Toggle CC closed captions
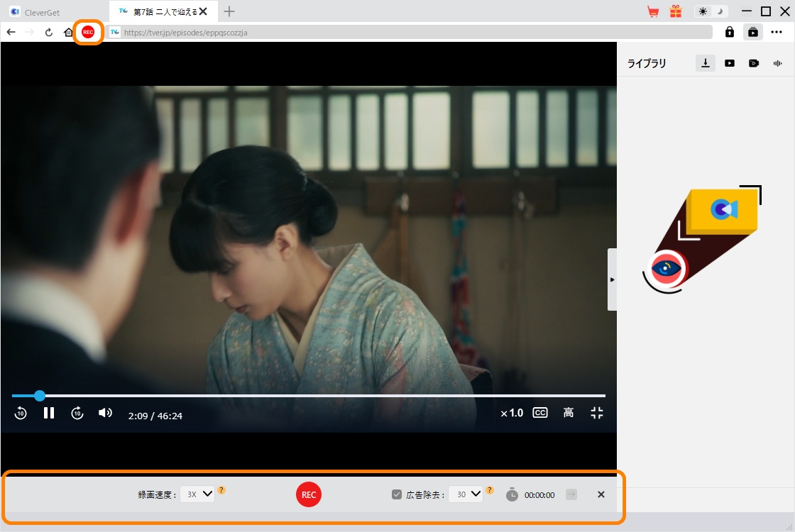 540,413
